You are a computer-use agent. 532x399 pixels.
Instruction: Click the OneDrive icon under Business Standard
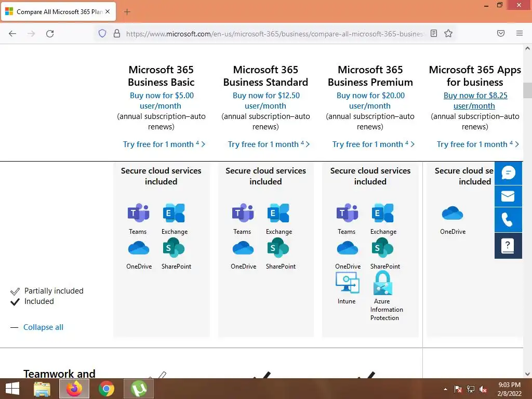[243, 248]
